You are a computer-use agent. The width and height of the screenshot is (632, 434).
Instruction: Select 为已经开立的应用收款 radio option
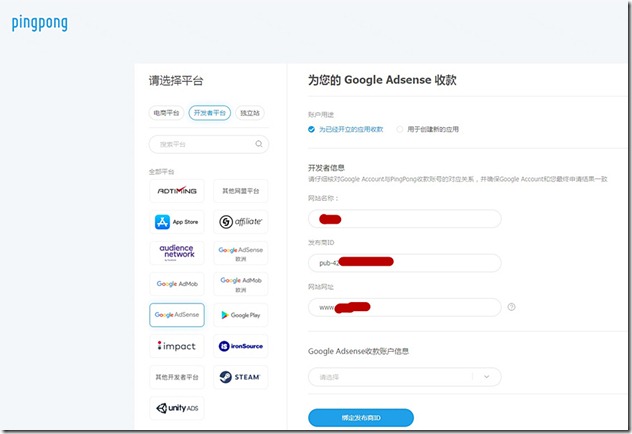tap(312, 129)
